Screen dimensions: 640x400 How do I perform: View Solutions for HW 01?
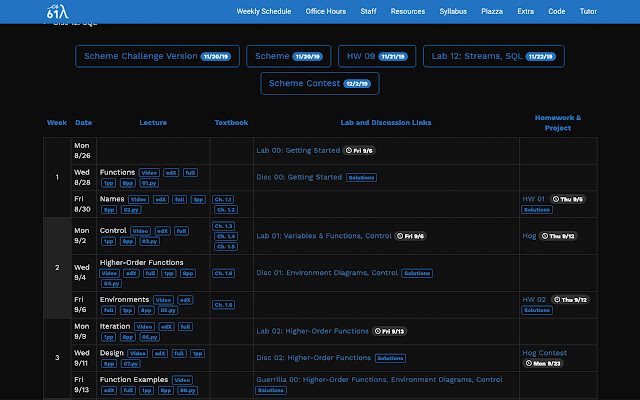pos(537,210)
